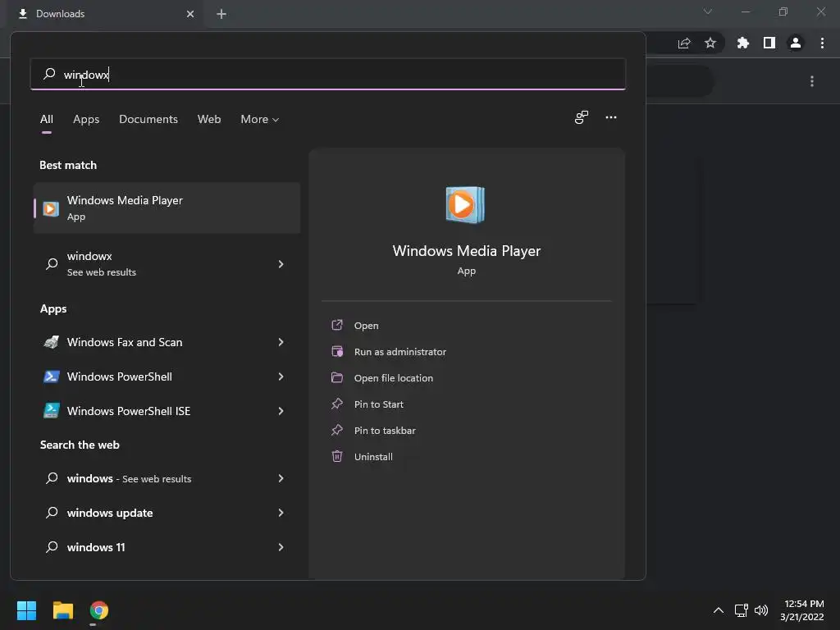Open the taskbar clock and date
This screenshot has width=840, height=630.
[x=801, y=610]
